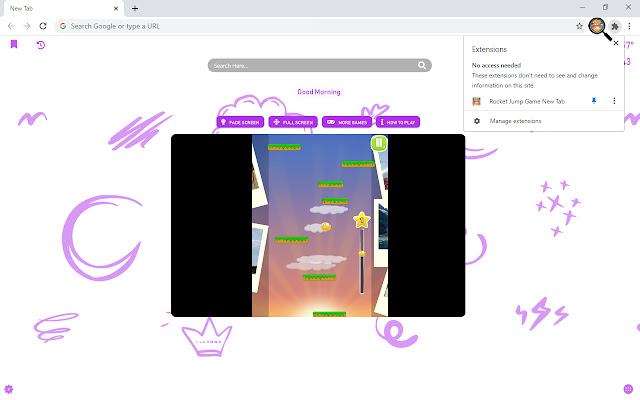Close the Extensions popup
640x400 pixels.
tap(616, 43)
